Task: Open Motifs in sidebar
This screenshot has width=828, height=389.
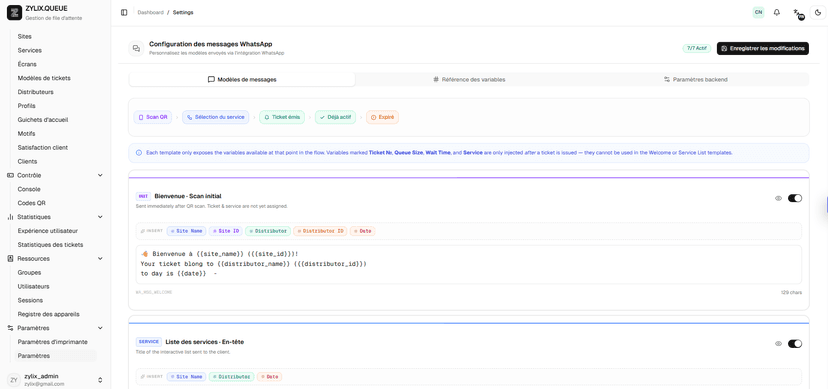Action: [x=26, y=134]
